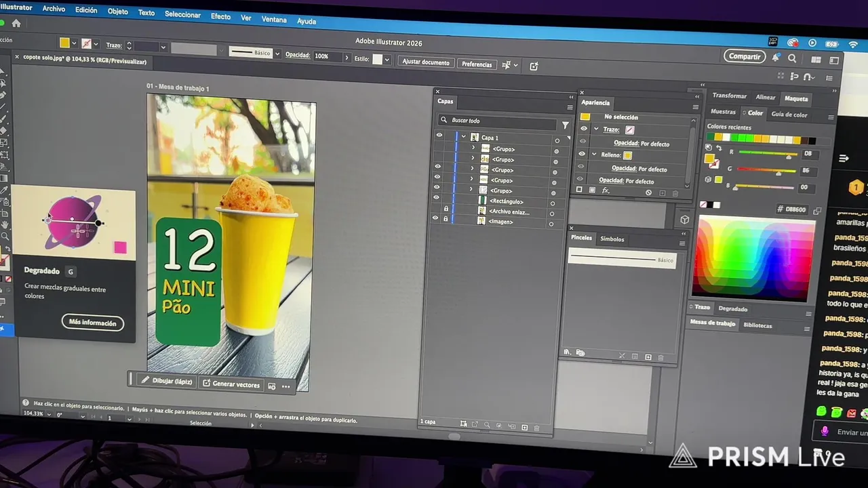
Task: Open the Efecto menu
Action: tap(220, 16)
